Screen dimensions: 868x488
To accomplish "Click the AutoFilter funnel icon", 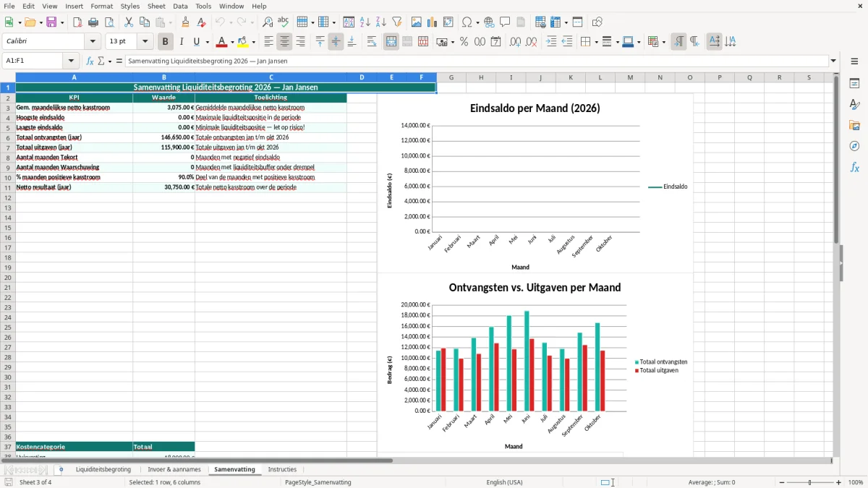I will [397, 22].
